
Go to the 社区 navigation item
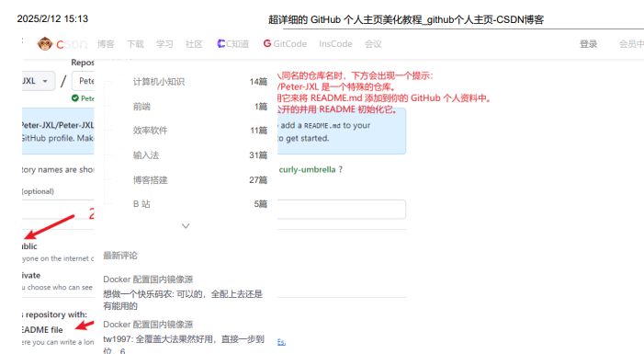click(x=194, y=44)
